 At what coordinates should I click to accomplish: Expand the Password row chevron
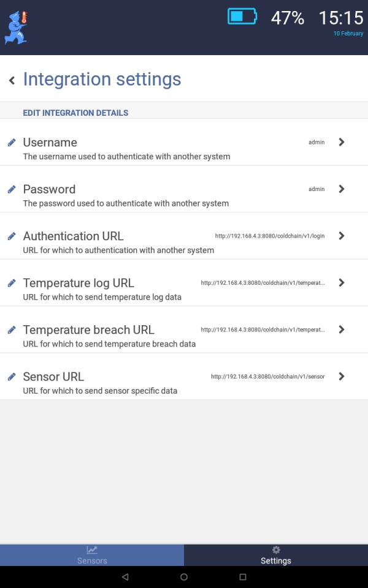tap(342, 189)
